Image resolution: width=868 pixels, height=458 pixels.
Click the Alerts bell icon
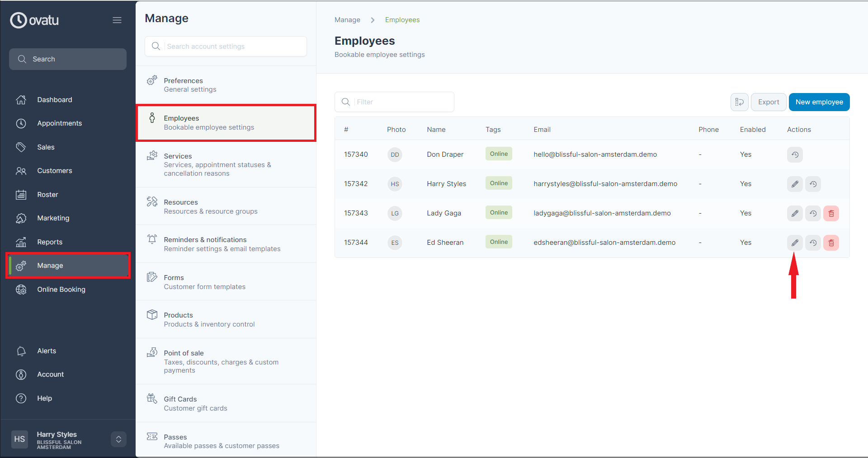tap(21, 351)
